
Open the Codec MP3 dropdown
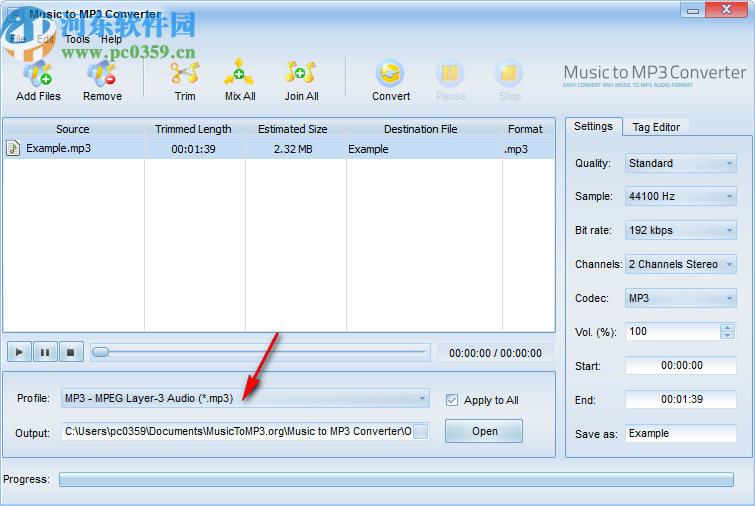pos(680,298)
